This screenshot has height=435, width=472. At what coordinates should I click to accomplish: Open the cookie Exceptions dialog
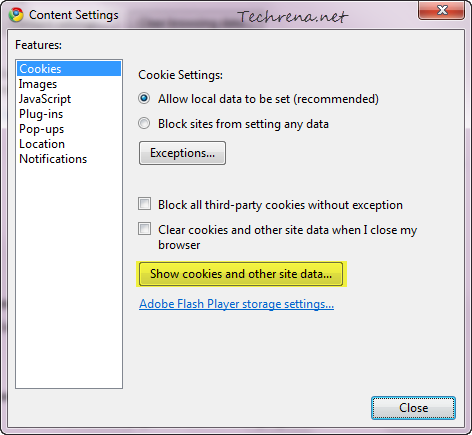click(182, 153)
